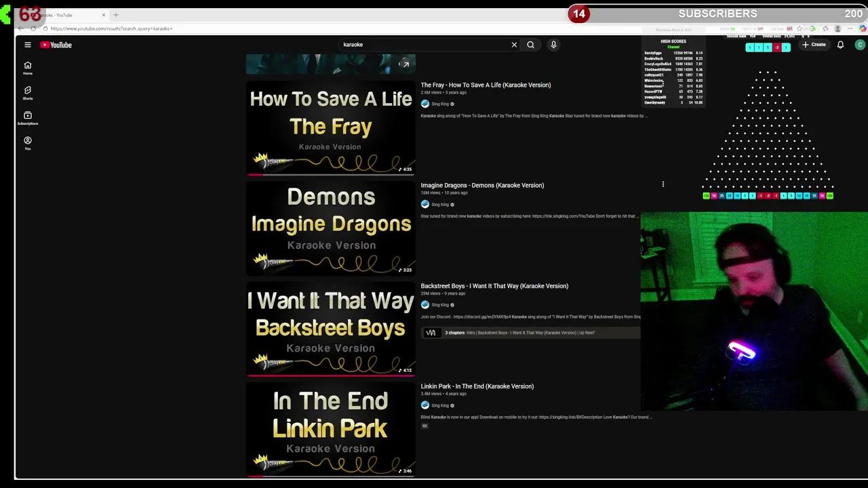Play How To Save A Life thumbnail
Screen dimensions: 868x488
331,128
